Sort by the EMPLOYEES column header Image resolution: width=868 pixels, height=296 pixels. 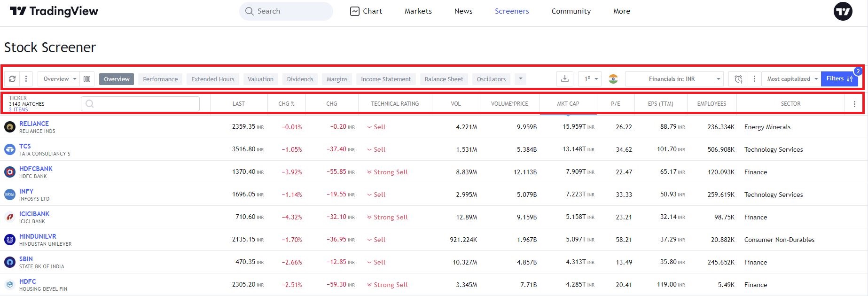(712, 104)
